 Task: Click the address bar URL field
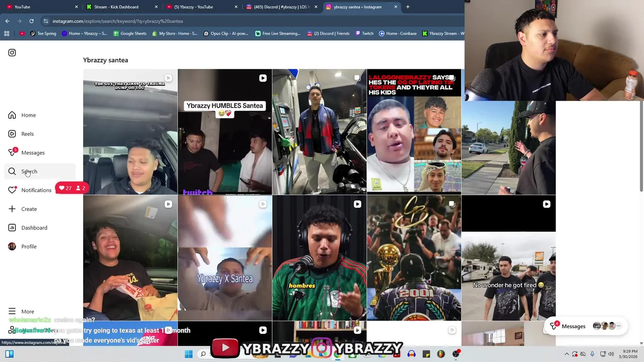pos(252,21)
